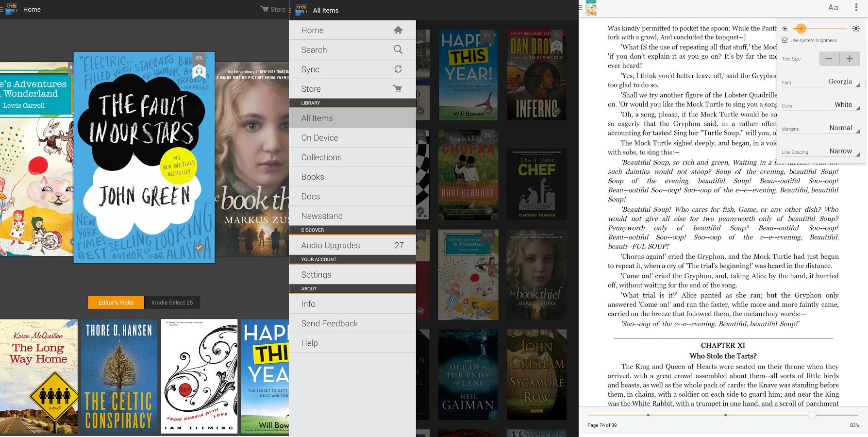Image resolution: width=868 pixels, height=437 pixels.
Task: Open Audio Upgrades with 27 items
Action: pyautogui.click(x=352, y=245)
